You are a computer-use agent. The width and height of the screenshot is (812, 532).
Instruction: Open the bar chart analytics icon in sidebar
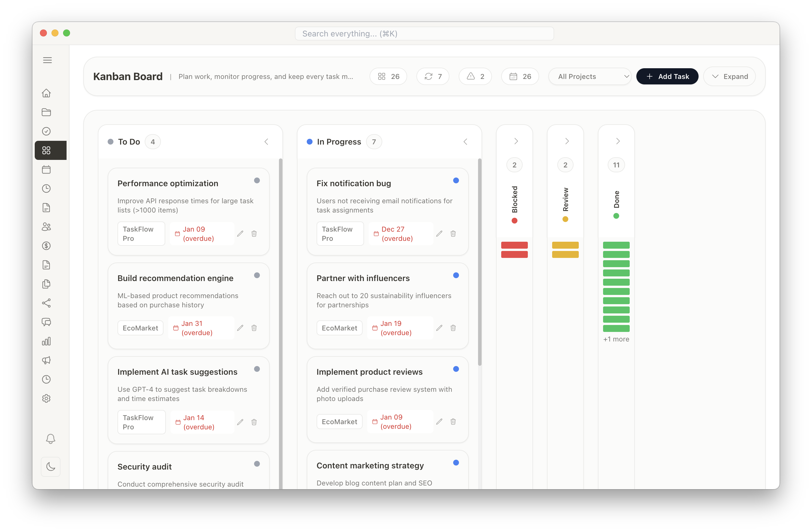46,341
